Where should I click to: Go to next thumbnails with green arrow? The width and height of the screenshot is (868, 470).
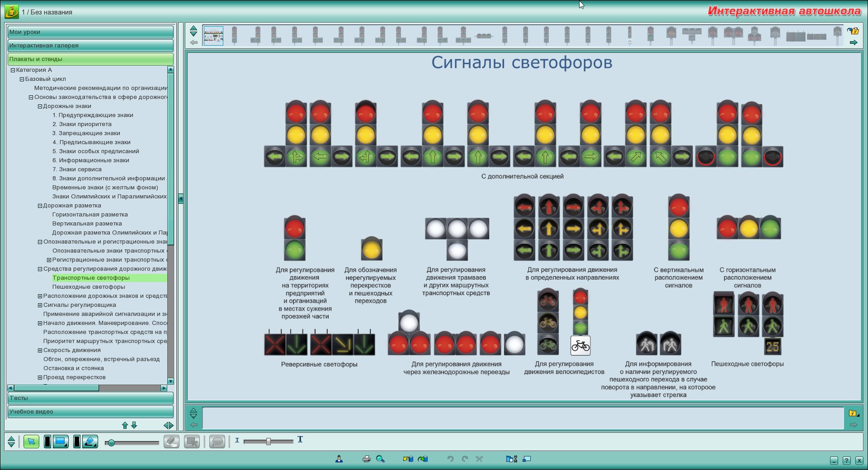854,42
